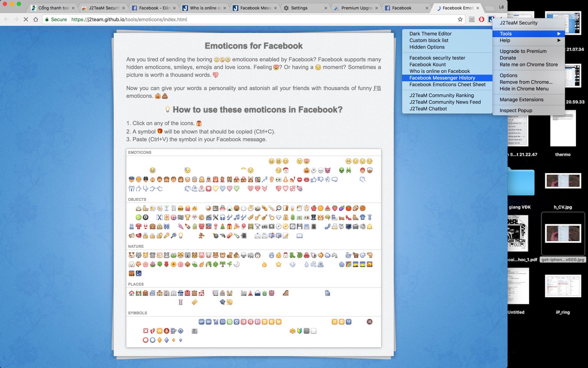Select the ghost emoticon
The image size is (588, 368).
pos(314,170)
